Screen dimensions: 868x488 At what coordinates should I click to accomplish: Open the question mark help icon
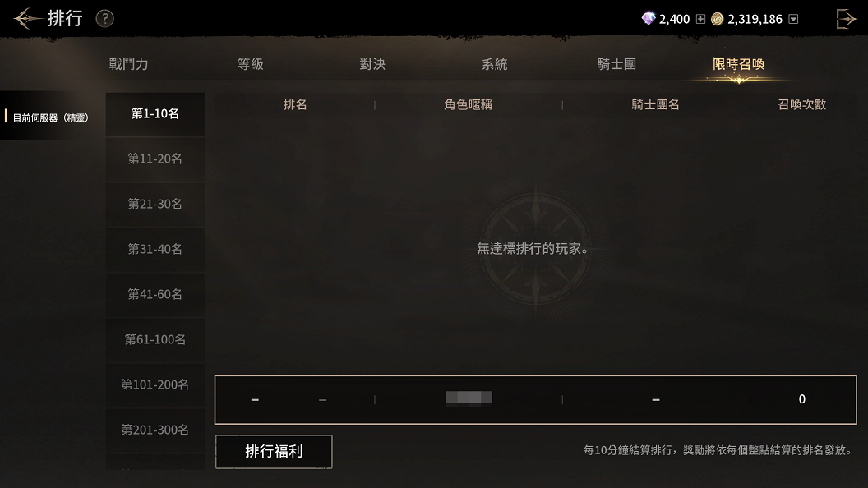pos(104,19)
